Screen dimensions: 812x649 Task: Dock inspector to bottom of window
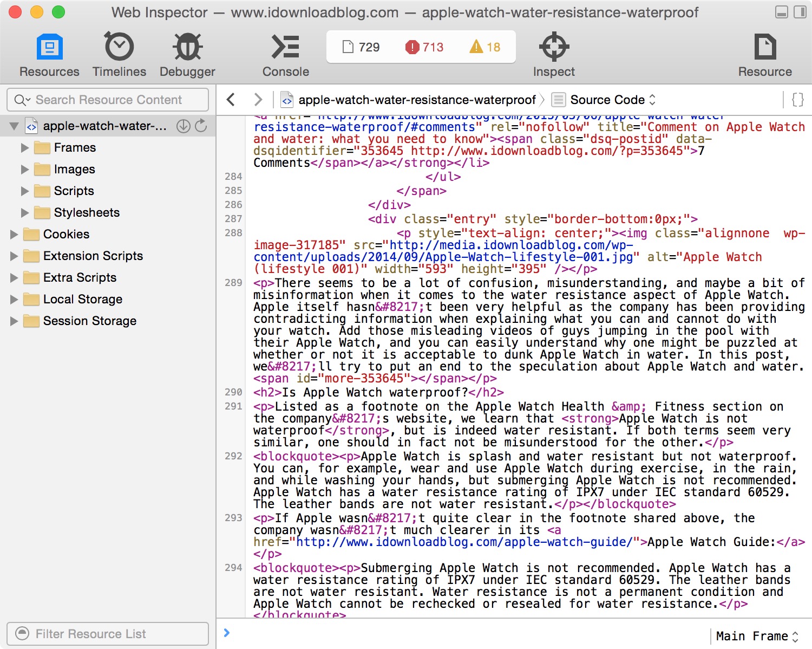click(x=782, y=12)
